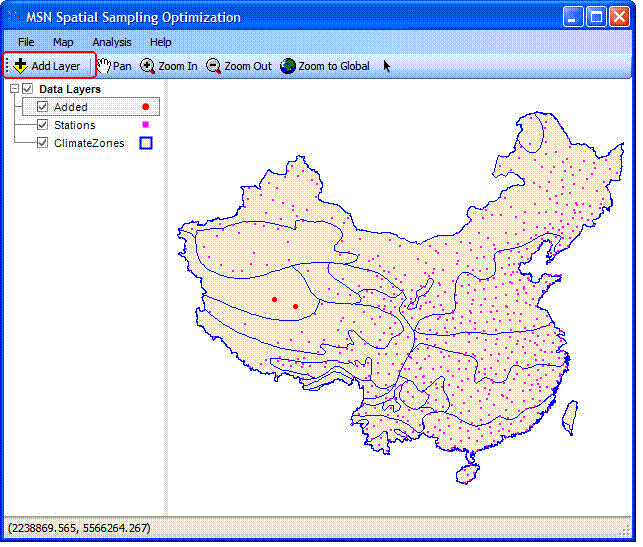Choose the arrow pointer select tool
Screen dimensions: 643x547
[x=387, y=66]
